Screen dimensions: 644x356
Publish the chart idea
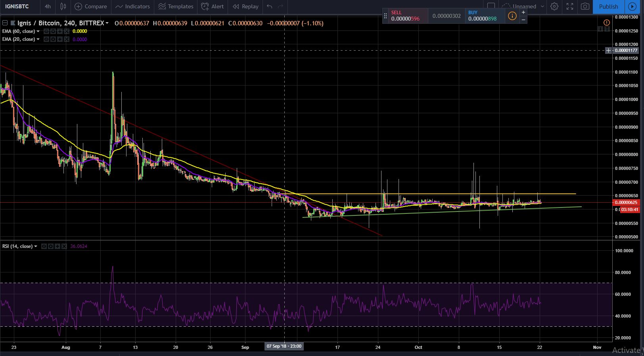[608, 6]
